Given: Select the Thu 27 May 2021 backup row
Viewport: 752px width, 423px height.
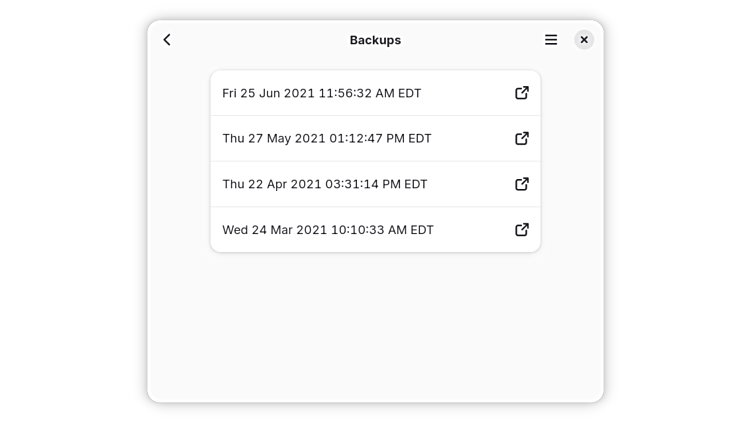Looking at the screenshot, I should (360, 139).
